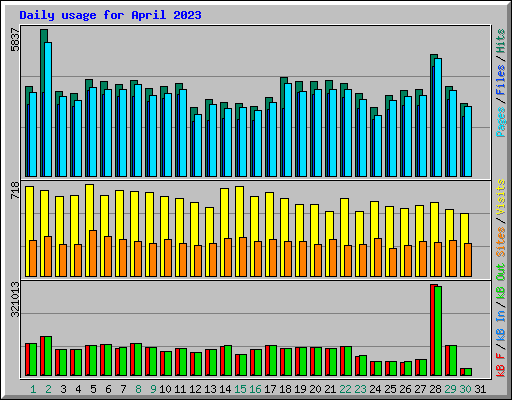
Task: Click the orange sites bar for day 5
Action: point(93,253)
